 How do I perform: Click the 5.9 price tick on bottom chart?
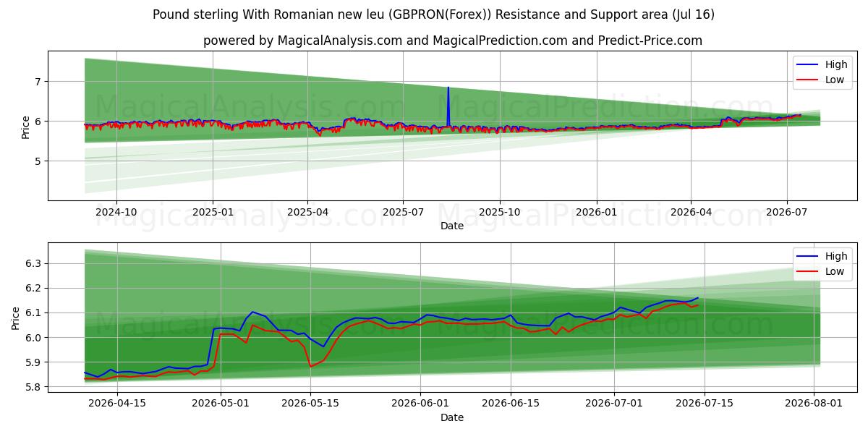click(x=34, y=362)
